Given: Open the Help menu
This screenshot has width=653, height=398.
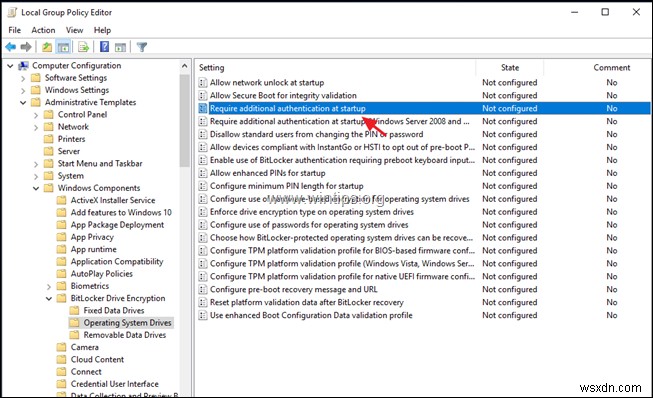Looking at the screenshot, I should tap(102, 30).
